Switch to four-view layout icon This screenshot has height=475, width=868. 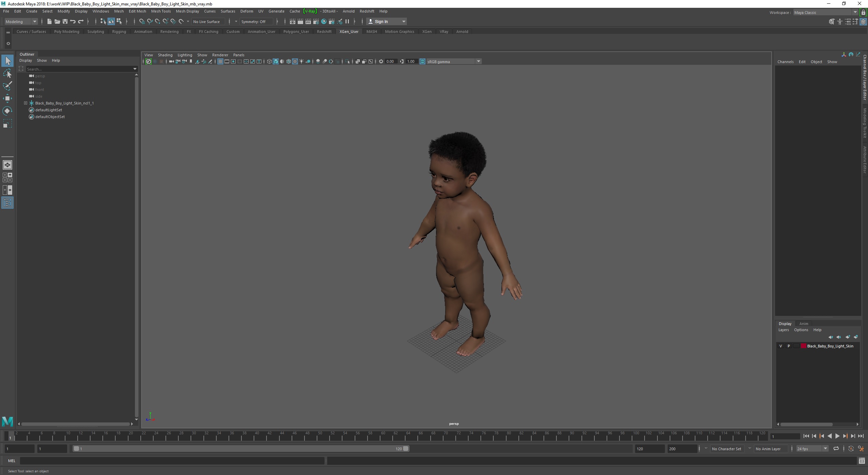[x=7, y=177]
